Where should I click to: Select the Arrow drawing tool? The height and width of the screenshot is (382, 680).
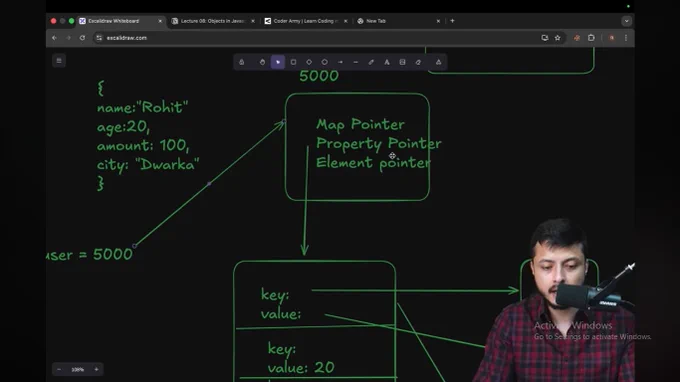(x=340, y=62)
